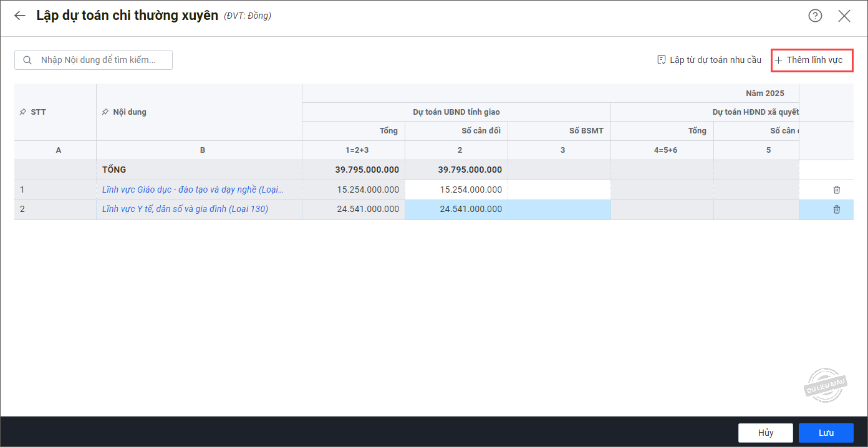The image size is (868, 447).
Task: Click the back arrow icon
Action: [x=20, y=16]
